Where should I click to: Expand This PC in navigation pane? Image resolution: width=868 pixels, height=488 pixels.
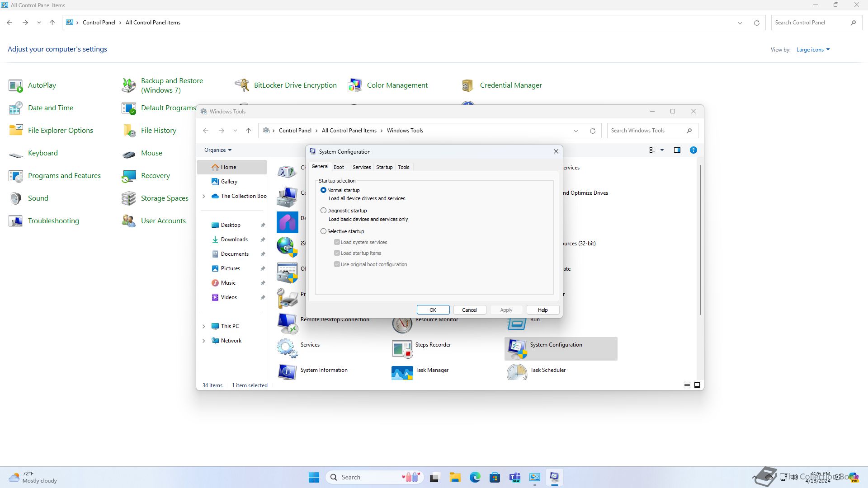(204, 326)
